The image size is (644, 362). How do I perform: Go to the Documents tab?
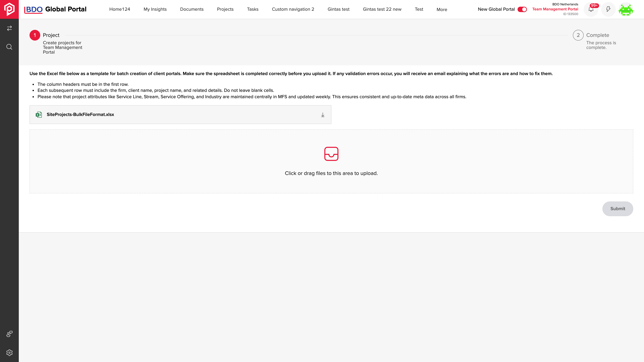(192, 9)
